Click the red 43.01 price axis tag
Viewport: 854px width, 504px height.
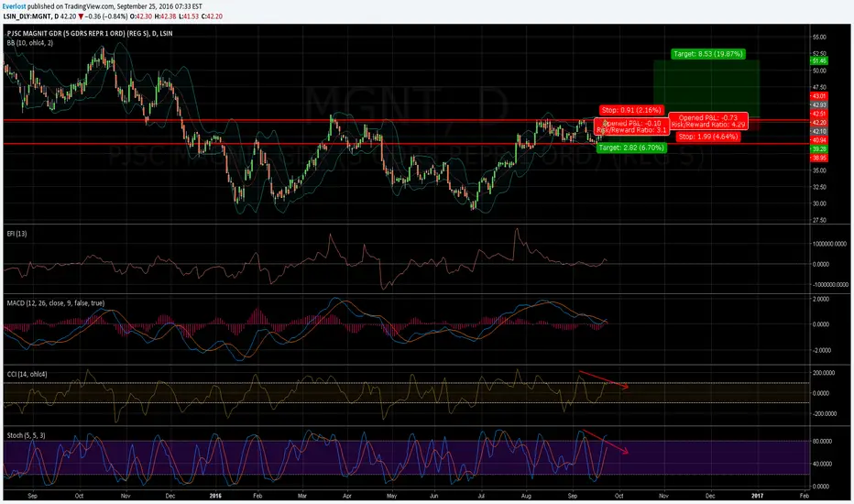click(x=819, y=96)
